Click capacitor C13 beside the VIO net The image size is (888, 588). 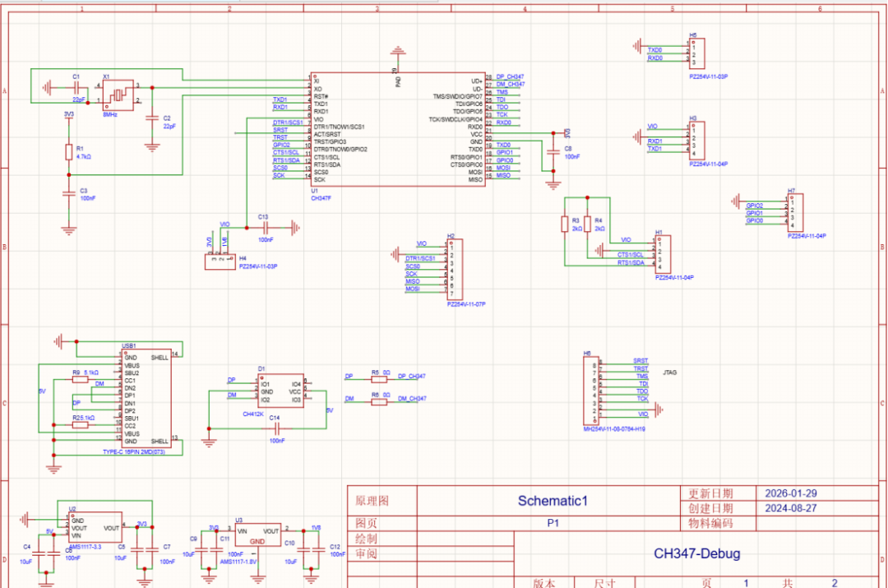[x=267, y=229]
